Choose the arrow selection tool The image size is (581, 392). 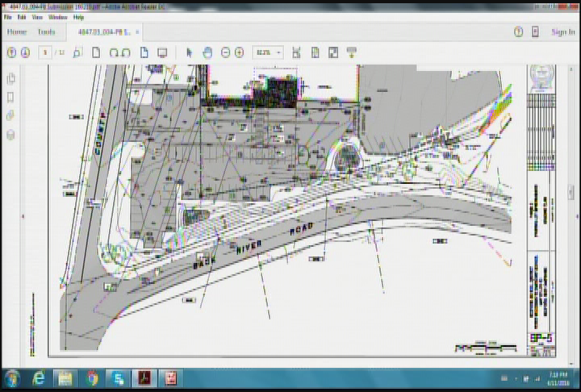tap(190, 52)
